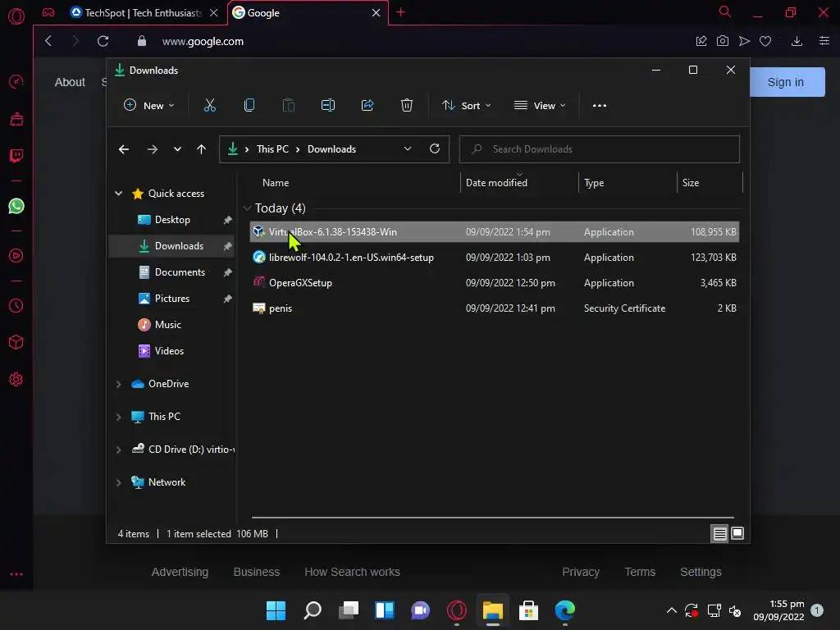Screen dimensions: 840x630
Task: Open Player in Opera sidebar
Action: coord(16,256)
